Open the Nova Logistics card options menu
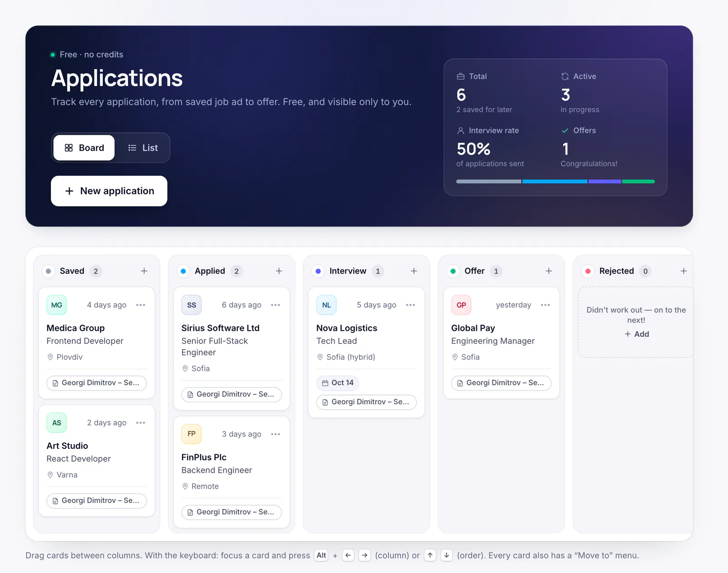The height and width of the screenshot is (573, 728). [410, 305]
